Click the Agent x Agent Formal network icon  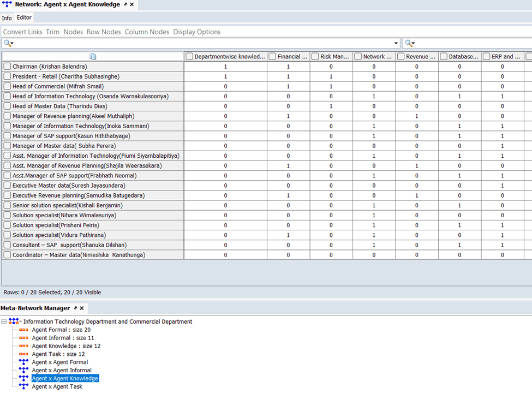pos(23,362)
